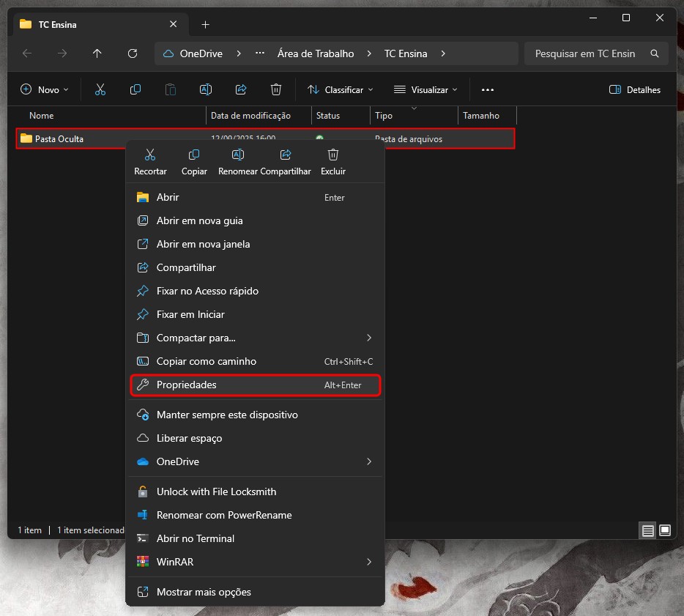Click Mostrar mais opções
The height and width of the screenshot is (616, 684).
(x=204, y=592)
